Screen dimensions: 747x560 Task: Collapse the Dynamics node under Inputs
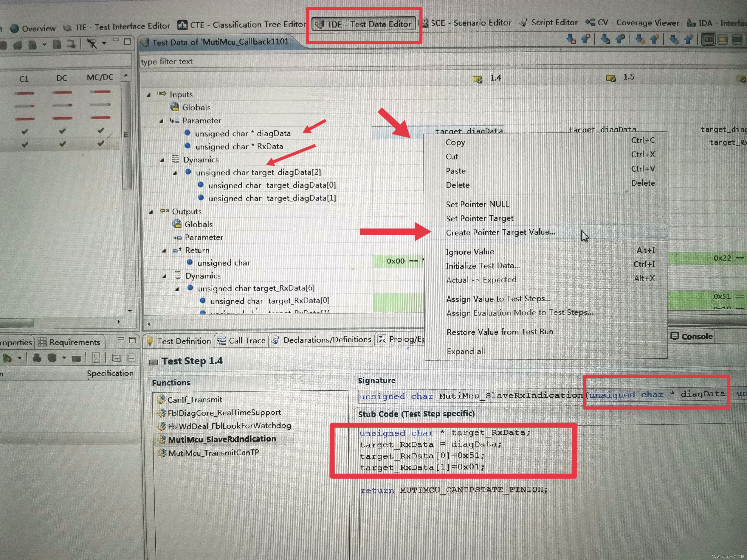pyautogui.click(x=162, y=160)
